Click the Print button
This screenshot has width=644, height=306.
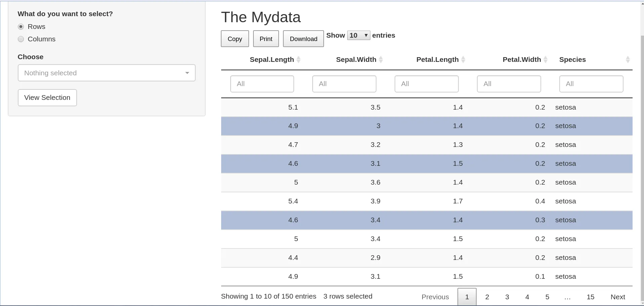coord(266,39)
